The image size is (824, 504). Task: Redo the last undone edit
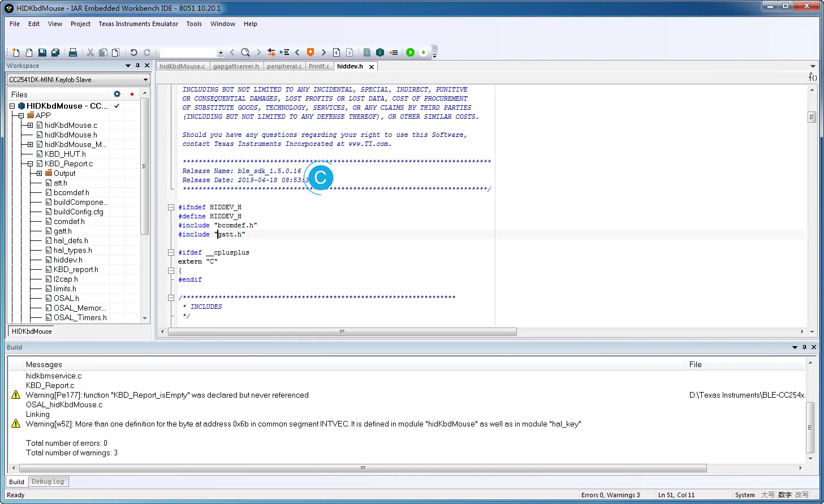point(147,53)
